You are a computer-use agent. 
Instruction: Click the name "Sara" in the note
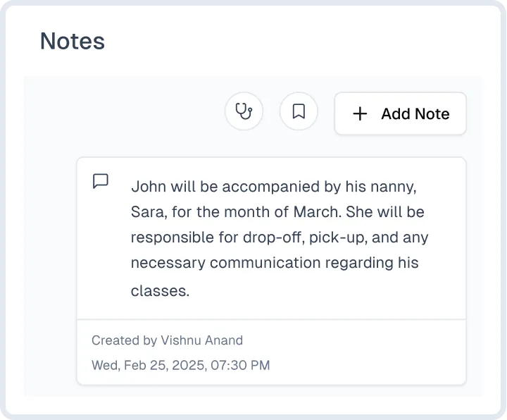(145, 212)
